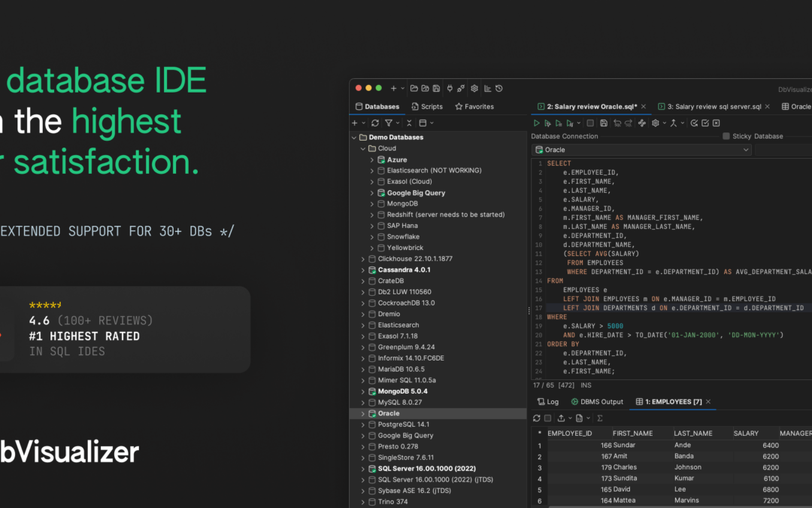Click the previous SQL history icon

click(617, 123)
